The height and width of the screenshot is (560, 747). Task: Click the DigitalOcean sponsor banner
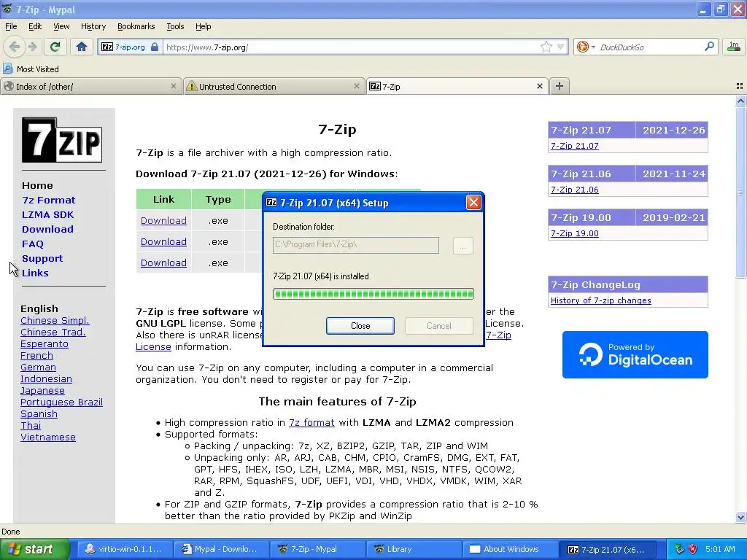coord(635,355)
